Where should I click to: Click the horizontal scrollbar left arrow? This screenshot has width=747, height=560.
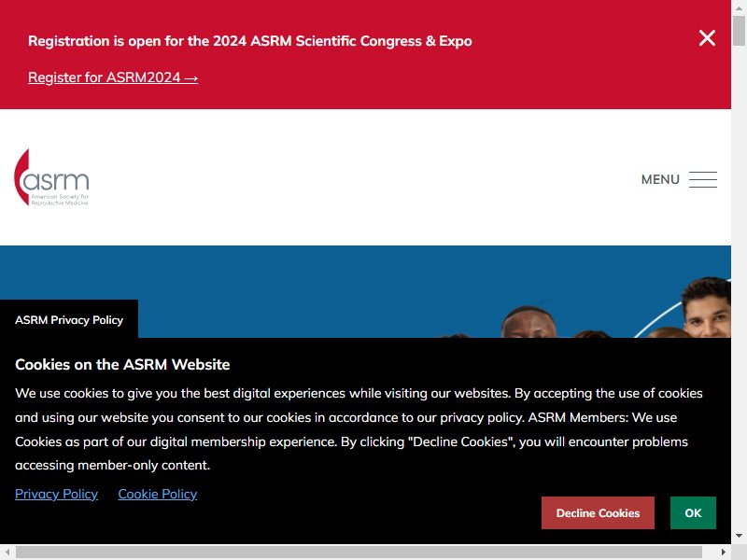click(7, 553)
